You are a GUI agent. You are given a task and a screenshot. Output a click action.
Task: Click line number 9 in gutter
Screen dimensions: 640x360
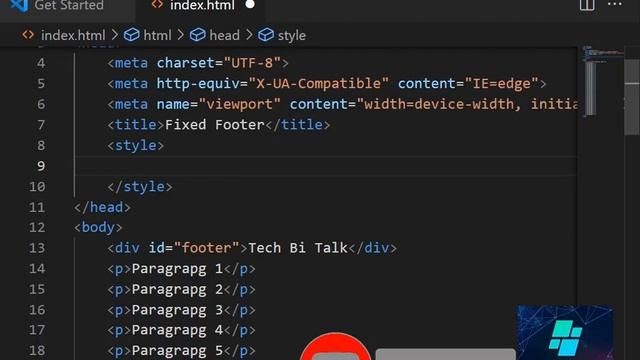click(x=41, y=166)
